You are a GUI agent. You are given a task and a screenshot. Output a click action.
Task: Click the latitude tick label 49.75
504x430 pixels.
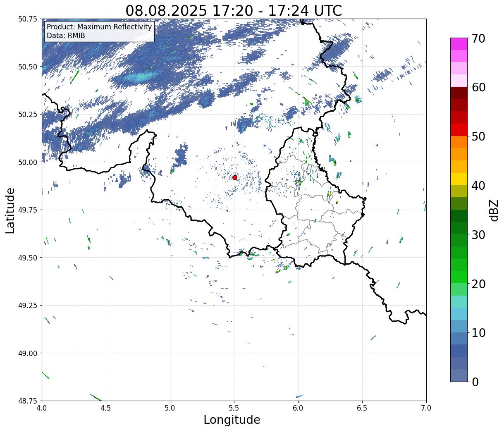(28, 210)
